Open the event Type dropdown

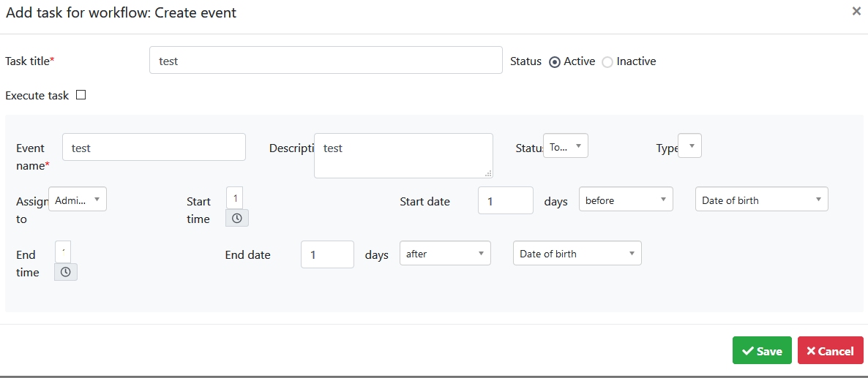pyautogui.click(x=689, y=146)
